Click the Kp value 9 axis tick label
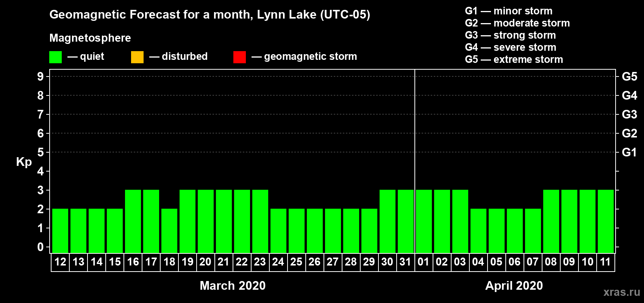This screenshot has height=303, width=644. point(41,77)
